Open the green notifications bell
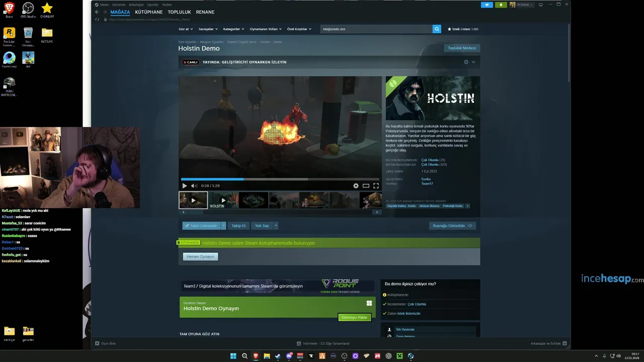Screen dimensions: 644x362 pyautogui.click(x=501, y=5)
